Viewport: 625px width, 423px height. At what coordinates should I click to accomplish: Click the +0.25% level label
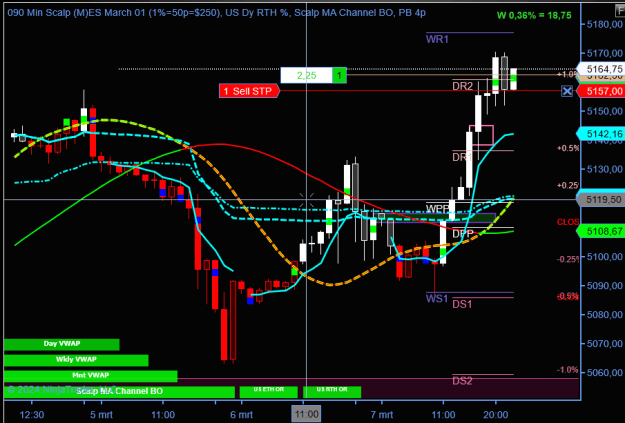[568, 185]
